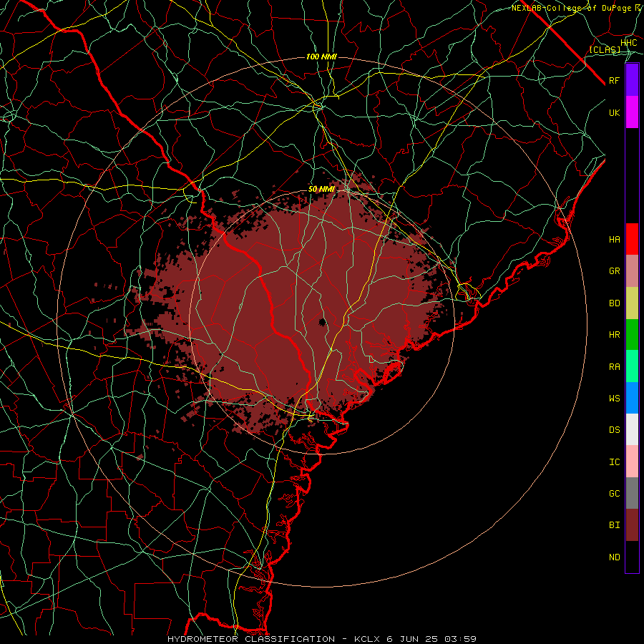Click the 03:59 time stamp
Image resolution: width=644 pixels, height=644 pixels.
460,639
